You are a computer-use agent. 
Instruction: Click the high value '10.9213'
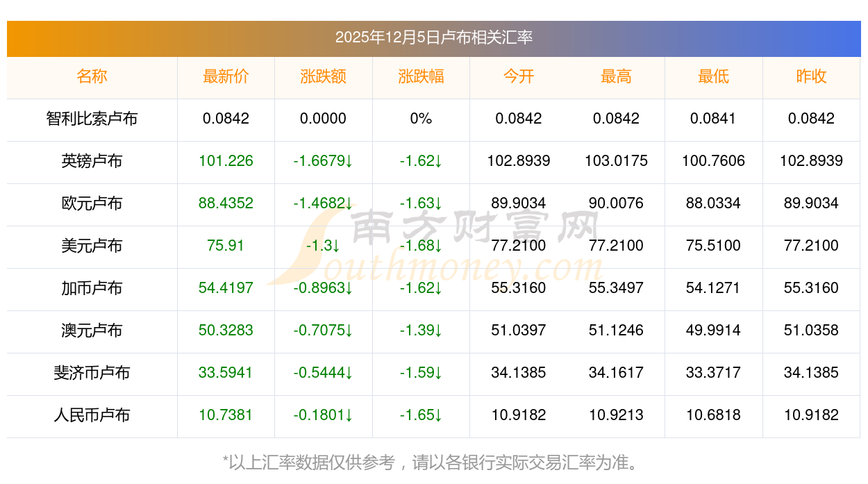[x=616, y=415]
